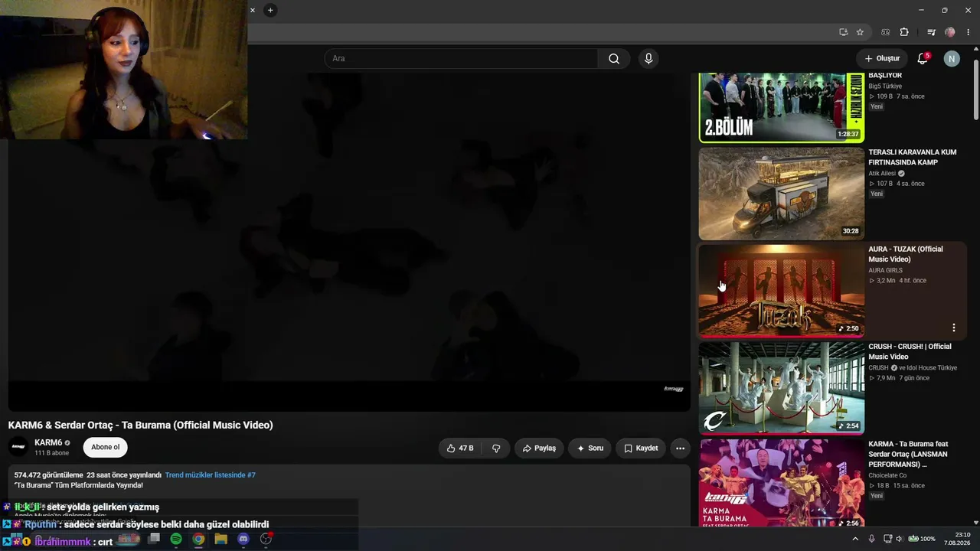Viewport: 980px width, 551px height.
Task: Open the Trend müzikler listesinde #7 link
Action: (211, 475)
